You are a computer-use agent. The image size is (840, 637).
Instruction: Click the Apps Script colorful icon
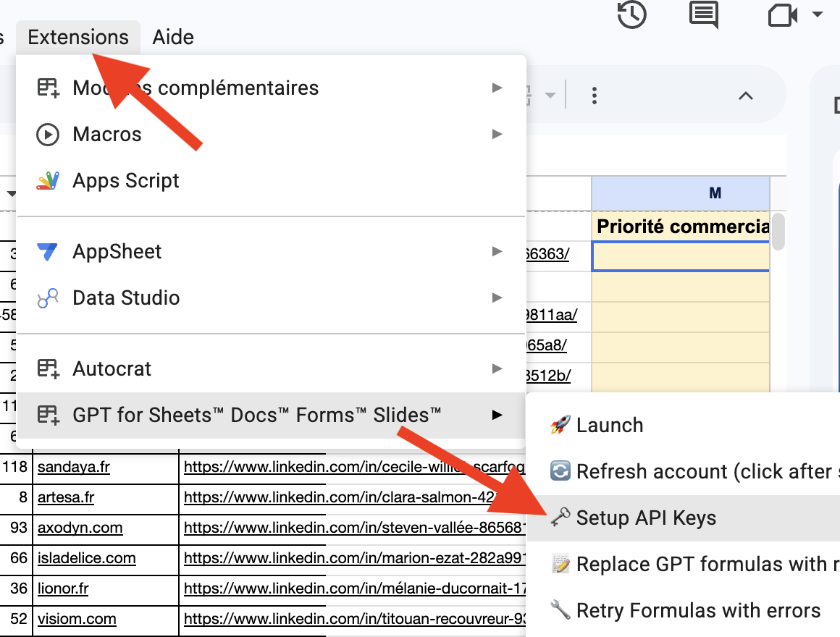coord(48,181)
